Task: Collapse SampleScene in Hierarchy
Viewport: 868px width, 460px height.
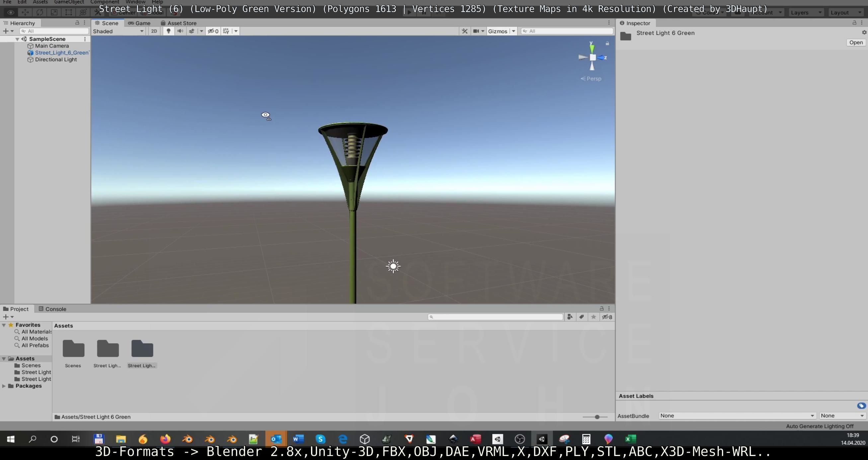Action: (17, 39)
